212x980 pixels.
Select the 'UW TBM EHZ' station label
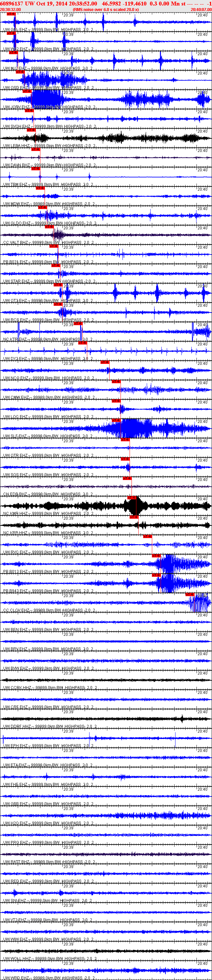tap(16, 185)
